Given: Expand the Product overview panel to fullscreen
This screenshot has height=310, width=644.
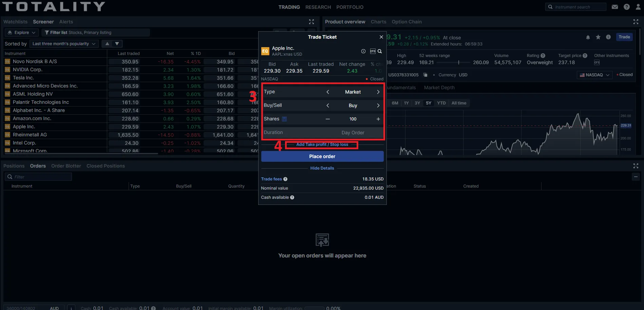Looking at the screenshot, I should [x=636, y=22].
